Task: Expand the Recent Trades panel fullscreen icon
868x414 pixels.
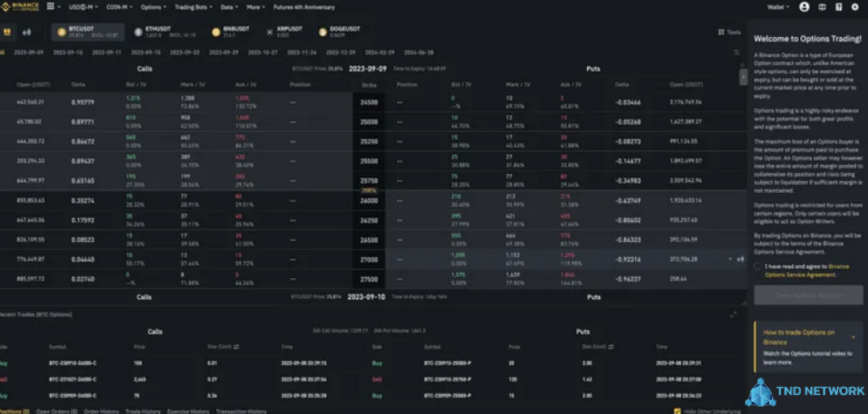Action: 733,314
